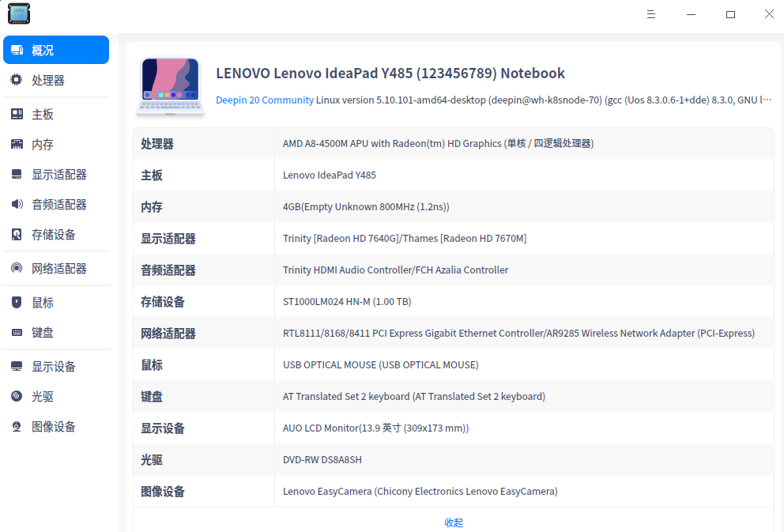Click the USB OPTICAL MOUSE value
Screen dimensions: 784x532
pos(380,365)
